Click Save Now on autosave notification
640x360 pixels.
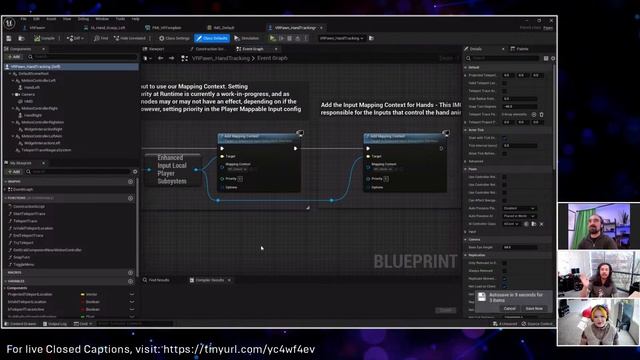click(x=534, y=309)
